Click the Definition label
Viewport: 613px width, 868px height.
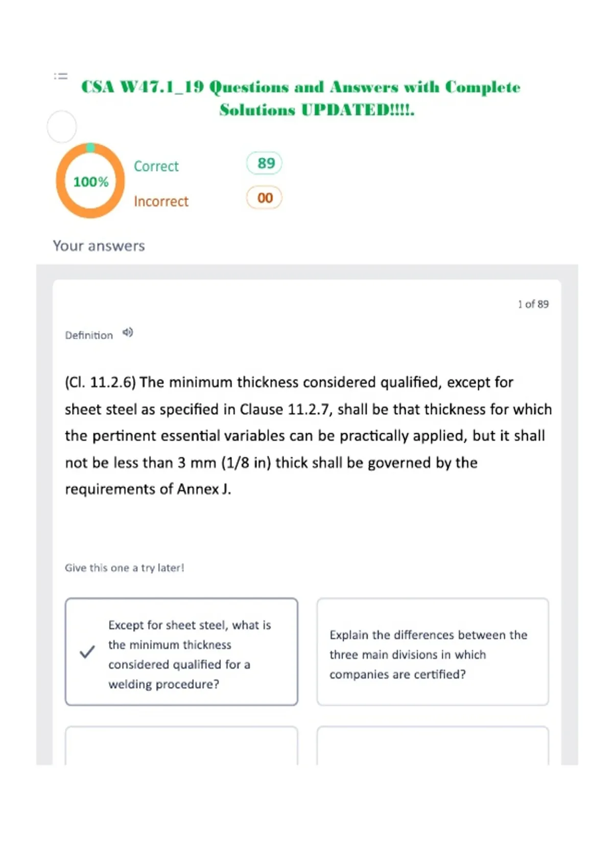click(x=89, y=335)
